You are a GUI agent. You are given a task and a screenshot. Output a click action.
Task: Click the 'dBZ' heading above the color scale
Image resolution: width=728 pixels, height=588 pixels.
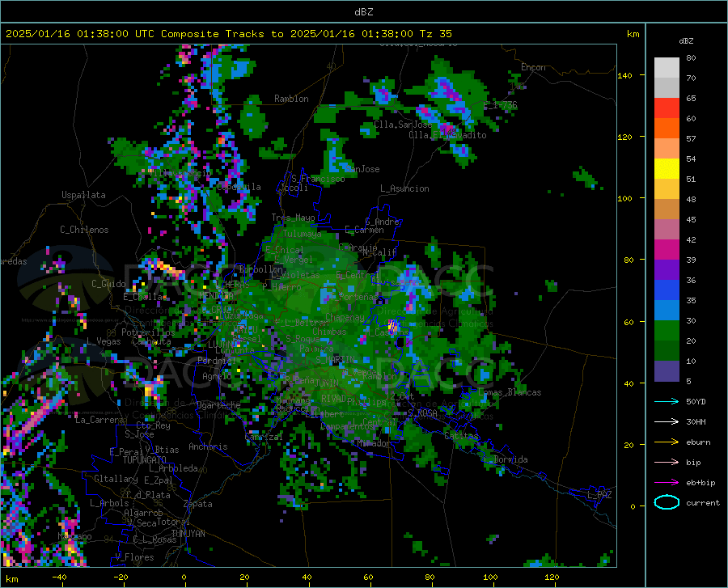pyautogui.click(x=686, y=40)
